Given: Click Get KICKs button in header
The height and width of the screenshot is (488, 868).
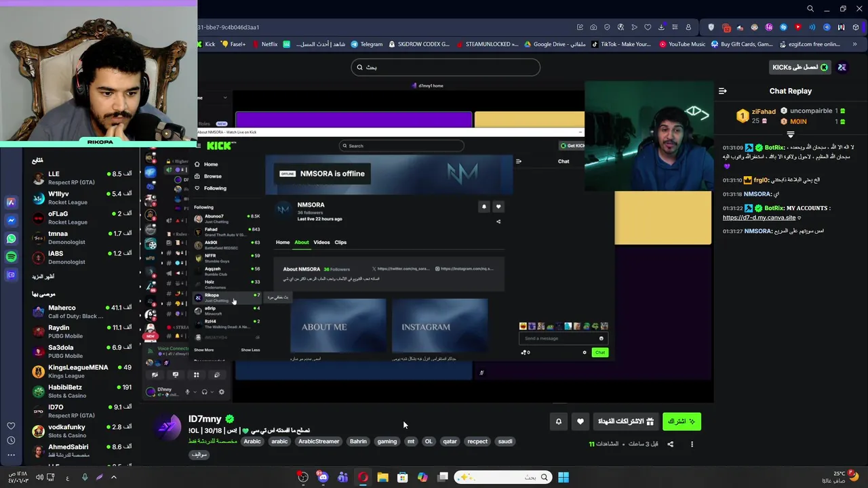Looking at the screenshot, I should (800, 67).
